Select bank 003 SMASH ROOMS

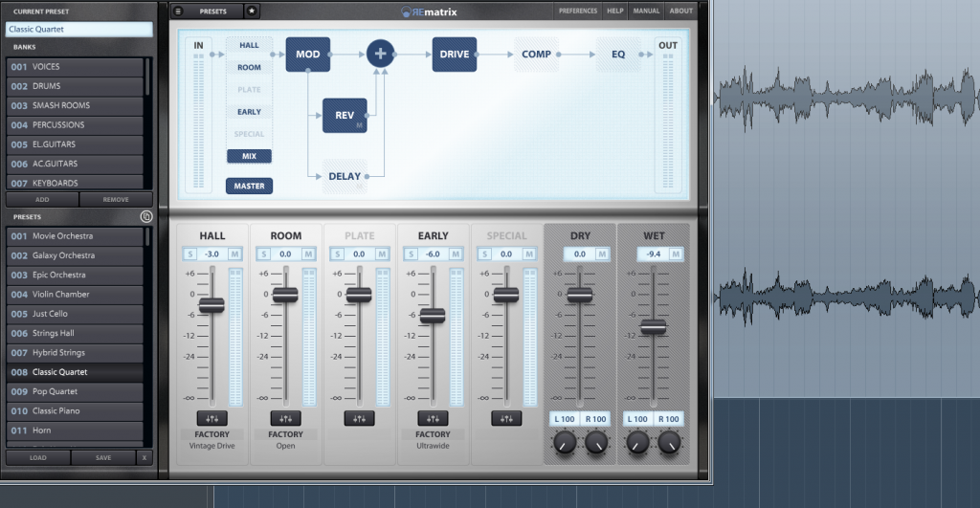click(x=75, y=105)
